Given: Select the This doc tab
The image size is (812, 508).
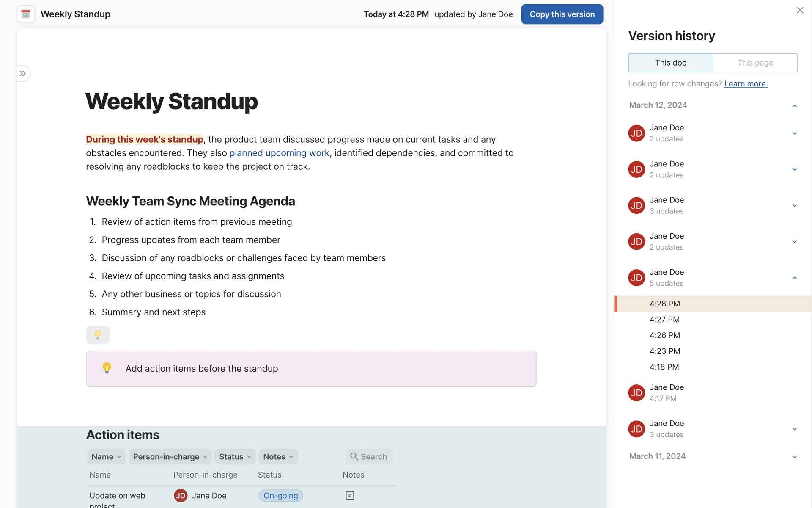Looking at the screenshot, I should click(x=670, y=63).
